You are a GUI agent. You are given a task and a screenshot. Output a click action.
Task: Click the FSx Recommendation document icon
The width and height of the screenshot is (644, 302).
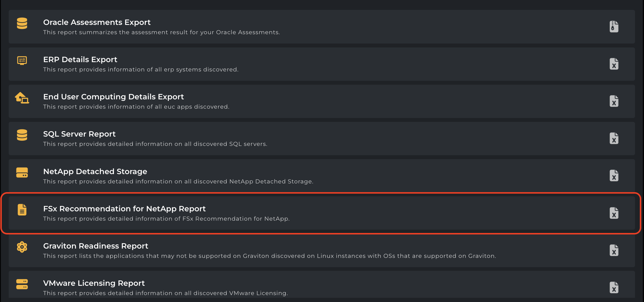[22, 210]
